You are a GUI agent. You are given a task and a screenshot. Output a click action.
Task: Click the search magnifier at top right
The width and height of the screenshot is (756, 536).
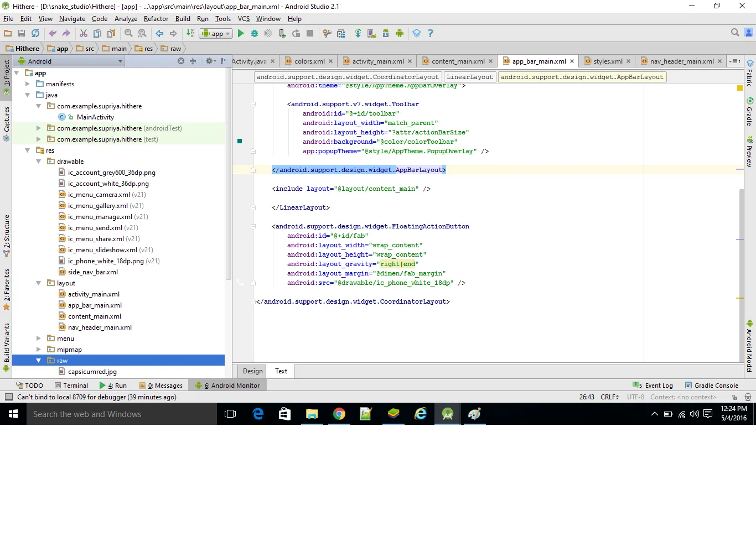pos(735,33)
